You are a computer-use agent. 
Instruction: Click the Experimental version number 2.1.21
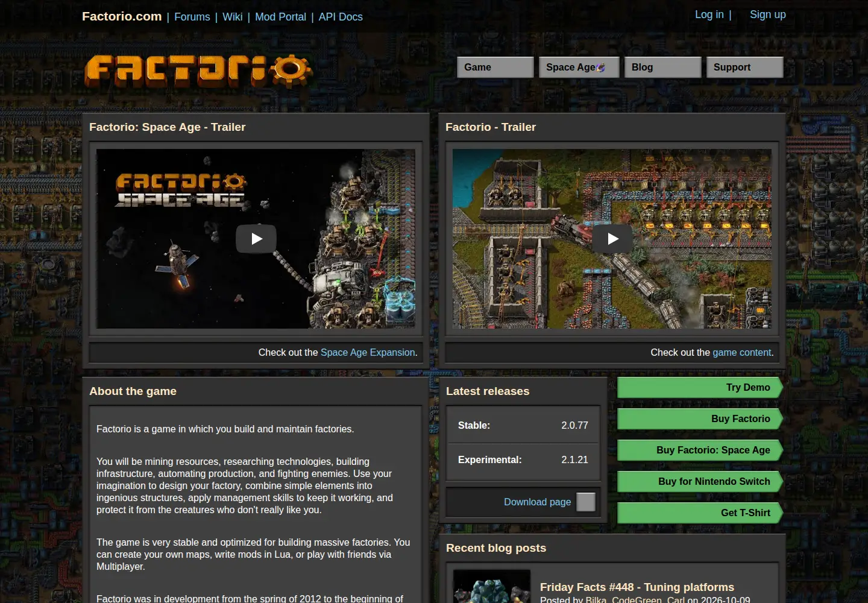pos(575,459)
